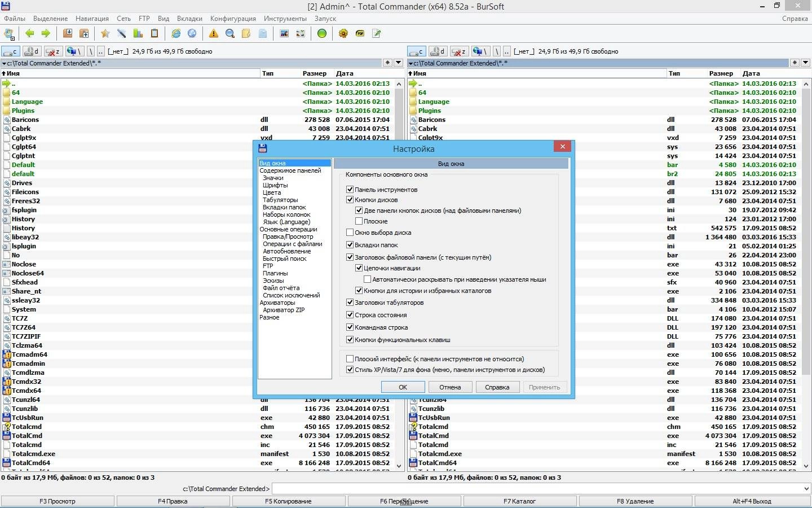Select drive d in left panel
812x508 pixels.
(x=32, y=51)
